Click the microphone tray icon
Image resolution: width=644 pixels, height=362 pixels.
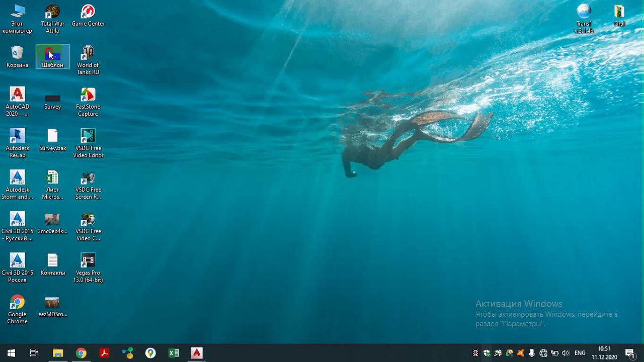click(x=532, y=353)
